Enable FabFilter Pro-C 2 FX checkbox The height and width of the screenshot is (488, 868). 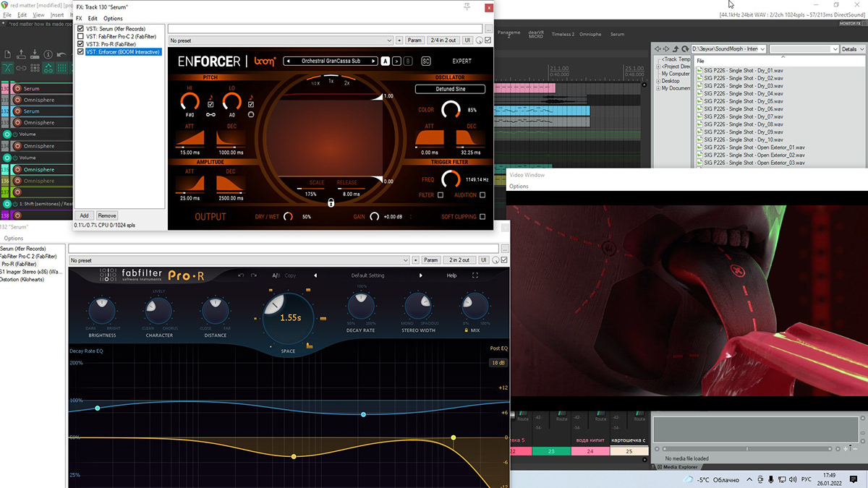tap(80, 36)
